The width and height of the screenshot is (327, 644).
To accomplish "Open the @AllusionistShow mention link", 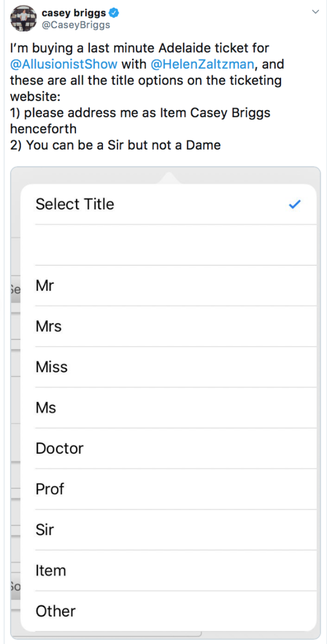I will (x=64, y=64).
